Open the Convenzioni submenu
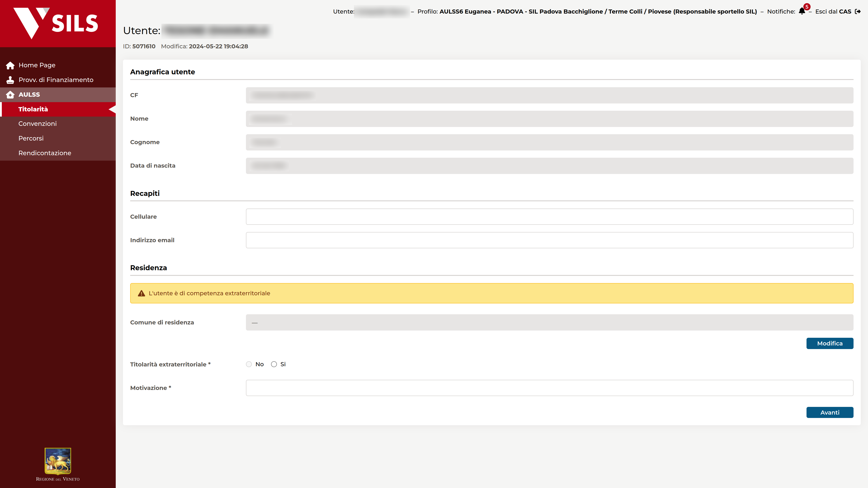The height and width of the screenshot is (488, 868). tap(58, 124)
